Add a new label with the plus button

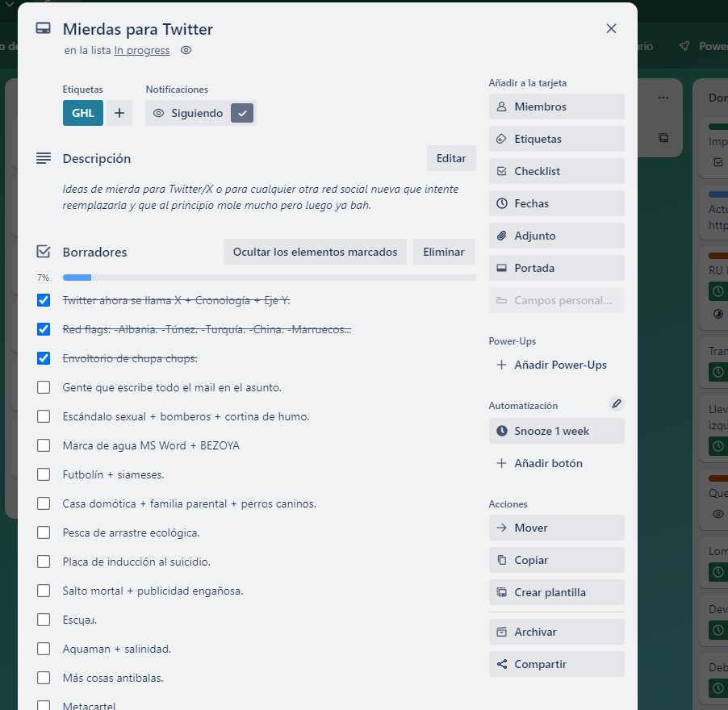(119, 113)
